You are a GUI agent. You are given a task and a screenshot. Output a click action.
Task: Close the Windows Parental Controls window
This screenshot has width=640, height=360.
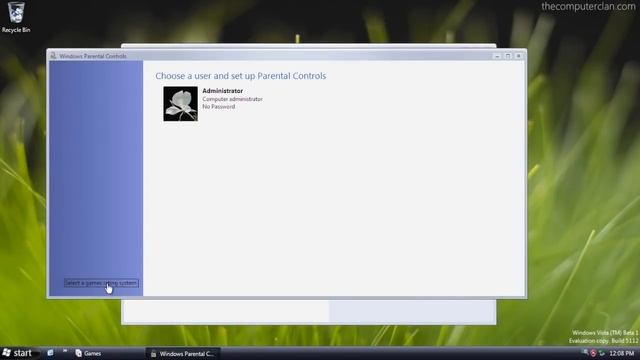(x=518, y=56)
